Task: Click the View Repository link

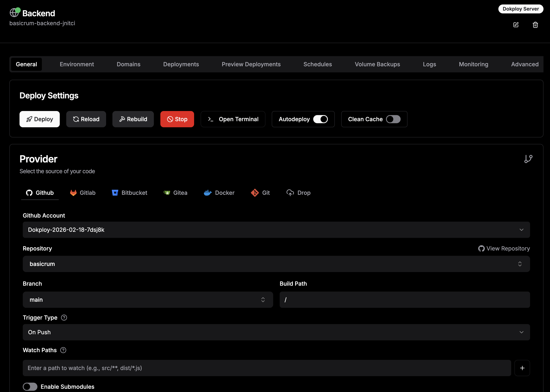Action: 504,249
